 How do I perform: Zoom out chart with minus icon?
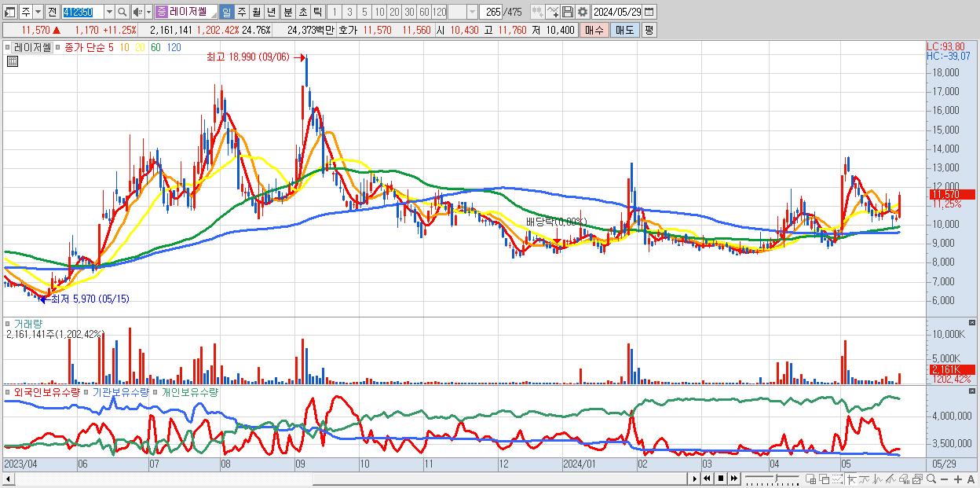[x=945, y=479]
